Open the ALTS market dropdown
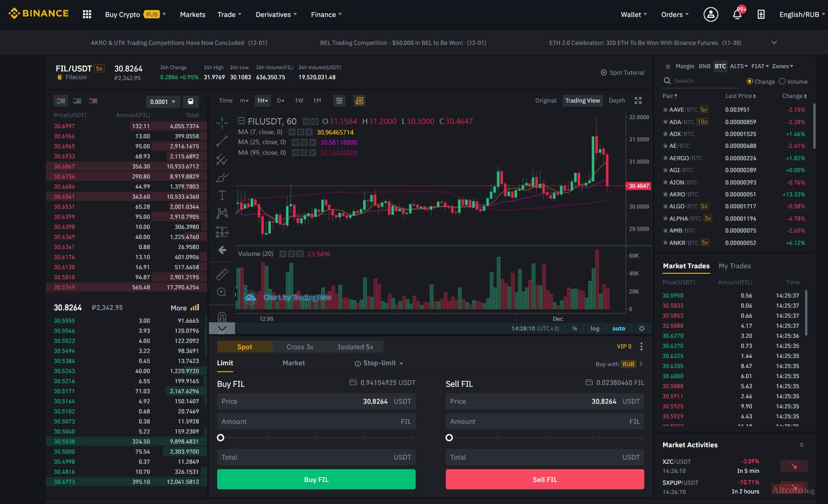828x504 pixels. coord(738,66)
